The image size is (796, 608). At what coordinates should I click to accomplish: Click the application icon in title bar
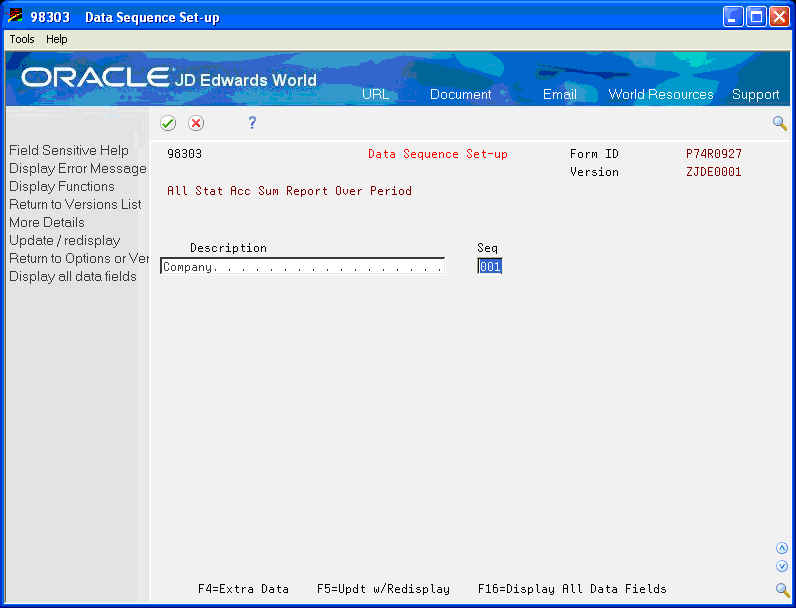tap(16, 17)
